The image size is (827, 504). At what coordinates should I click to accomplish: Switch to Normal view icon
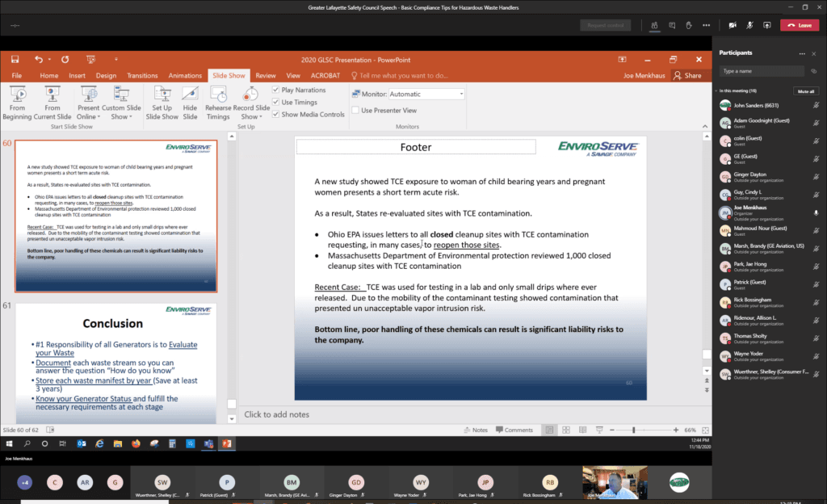549,430
